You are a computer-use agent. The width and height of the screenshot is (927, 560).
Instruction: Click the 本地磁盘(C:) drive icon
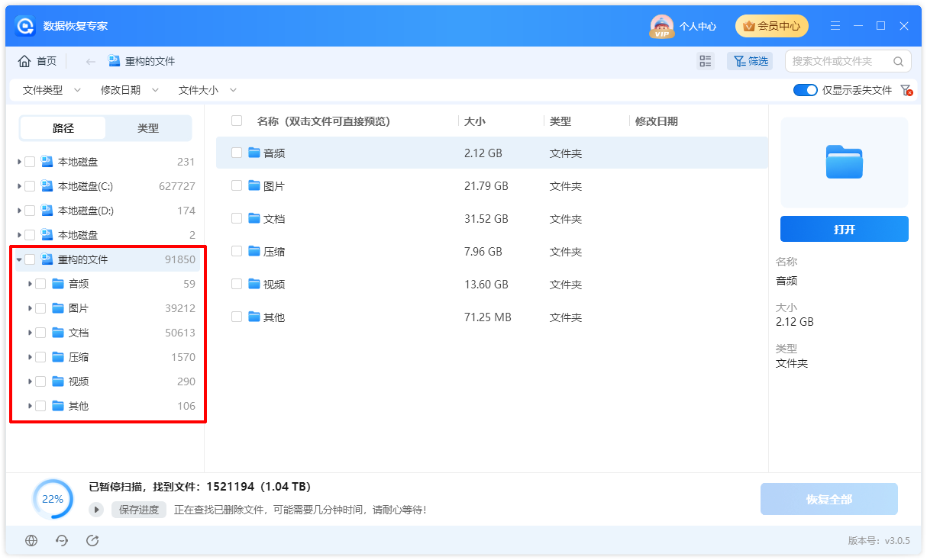(47, 186)
